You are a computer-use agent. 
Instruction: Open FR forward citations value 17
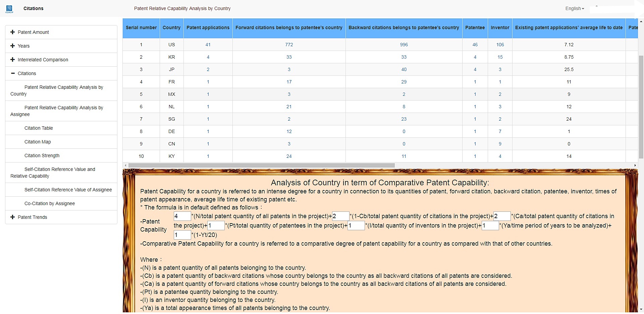pyautogui.click(x=289, y=82)
